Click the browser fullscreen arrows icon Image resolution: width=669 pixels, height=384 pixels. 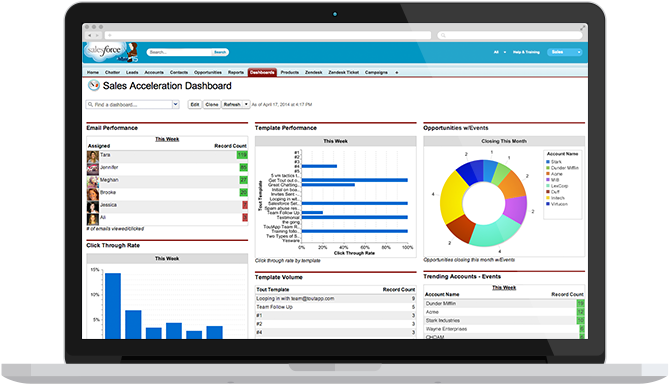coord(582,28)
